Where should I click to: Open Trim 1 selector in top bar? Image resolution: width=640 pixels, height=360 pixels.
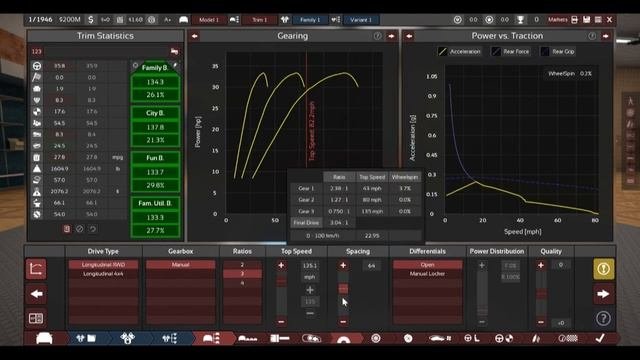pos(260,20)
